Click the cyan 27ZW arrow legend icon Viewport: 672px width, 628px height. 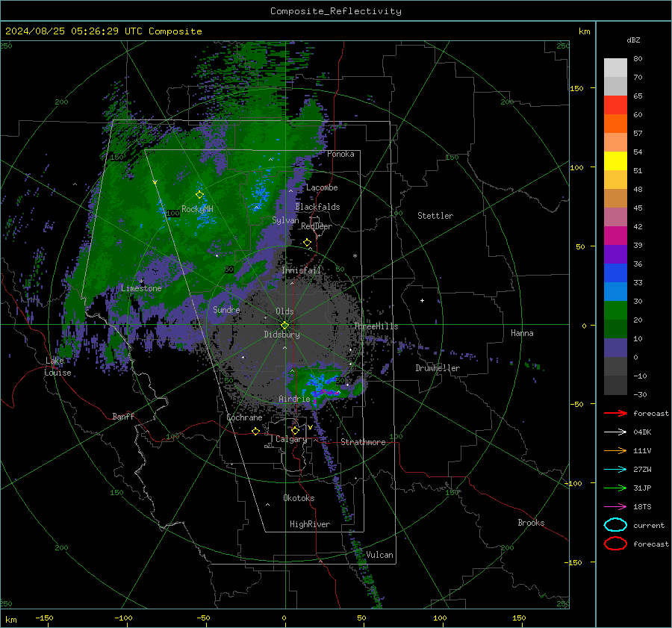click(615, 470)
